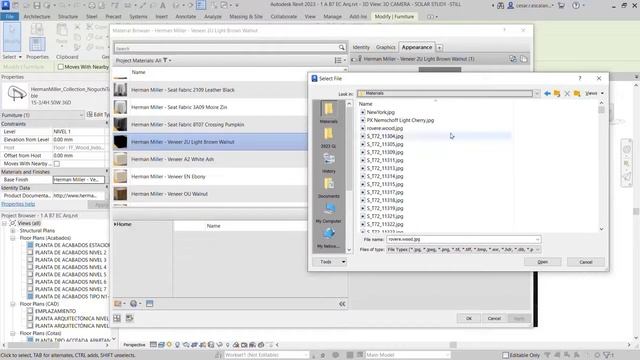Click the Veneer OU Walnut material thumbnail
The image size is (640, 360).
(x=120, y=194)
